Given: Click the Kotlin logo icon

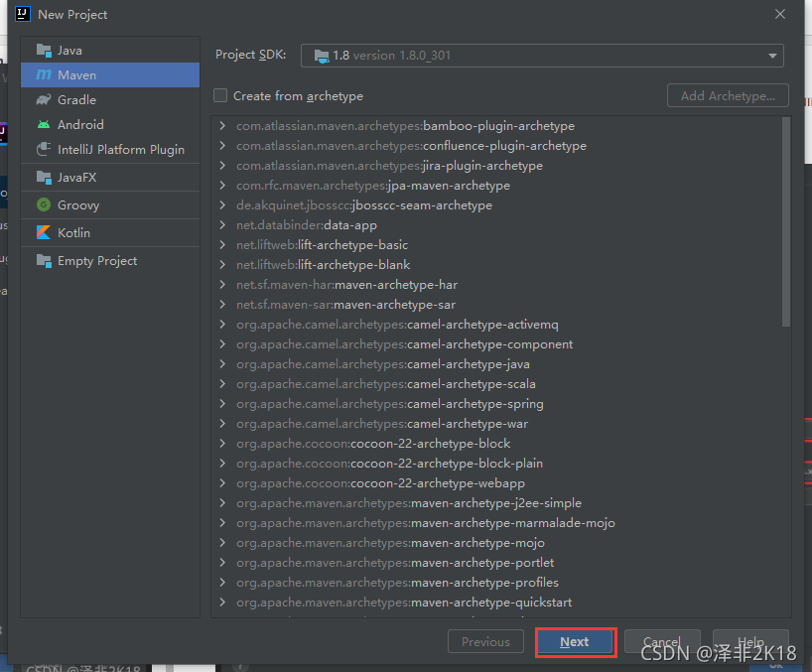Looking at the screenshot, I should point(44,233).
